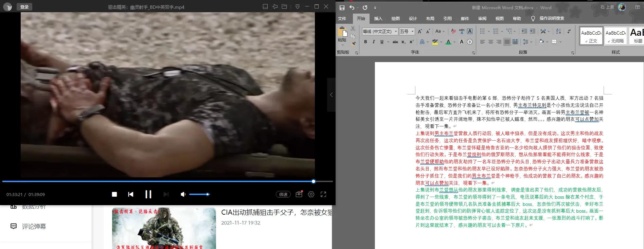Switch to the 引用 ribbon tab
The width and height of the screenshot is (644, 249).
coord(447,18)
